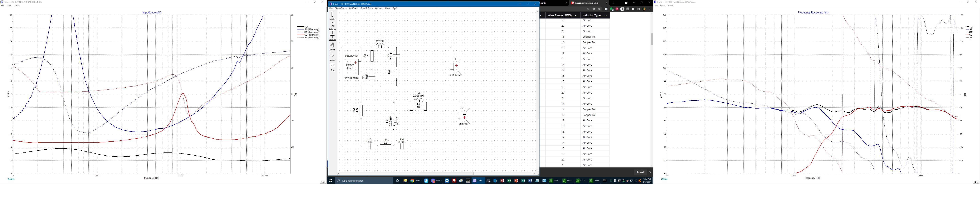Open the About menu

(x=387, y=8)
